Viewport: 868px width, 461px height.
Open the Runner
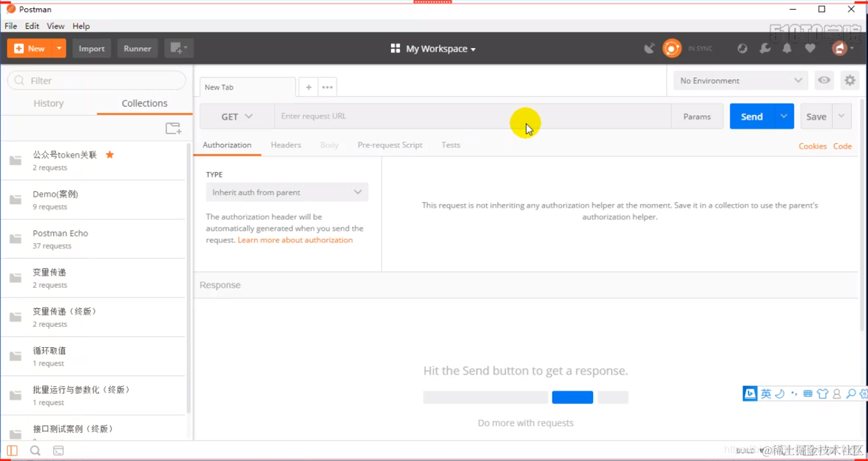click(138, 49)
